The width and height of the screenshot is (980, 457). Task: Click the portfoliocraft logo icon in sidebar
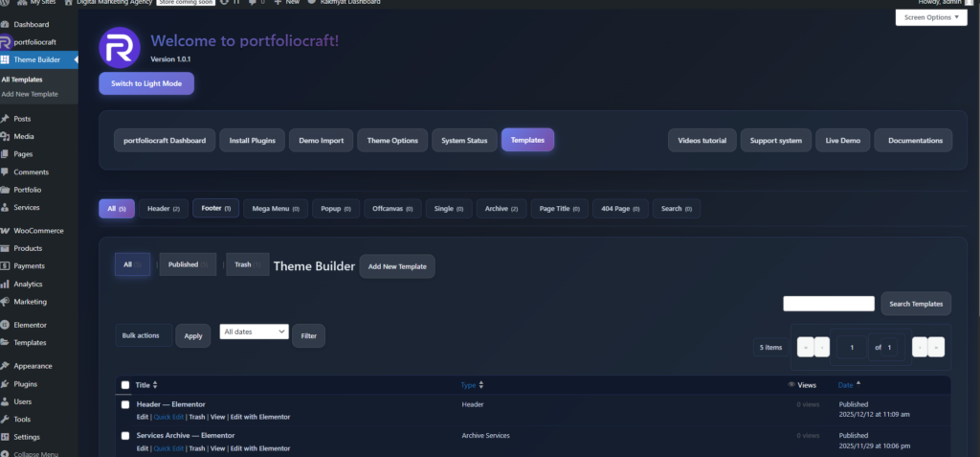pos(6,42)
